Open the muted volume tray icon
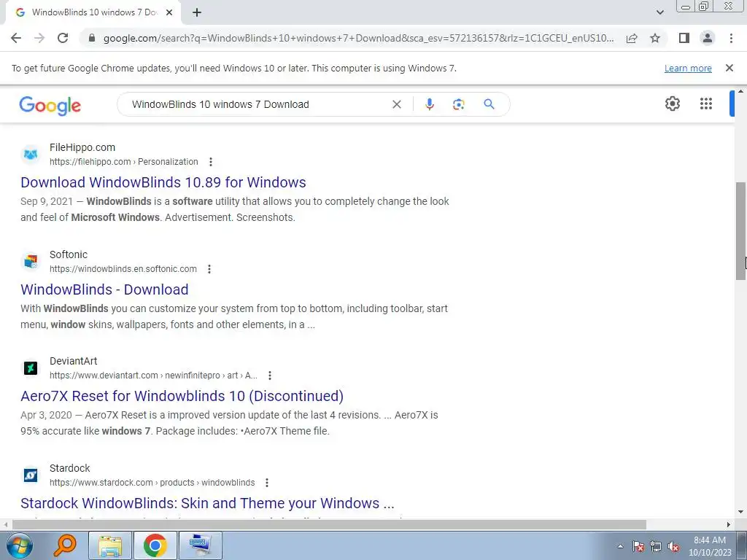This screenshot has width=747, height=560. point(673,546)
